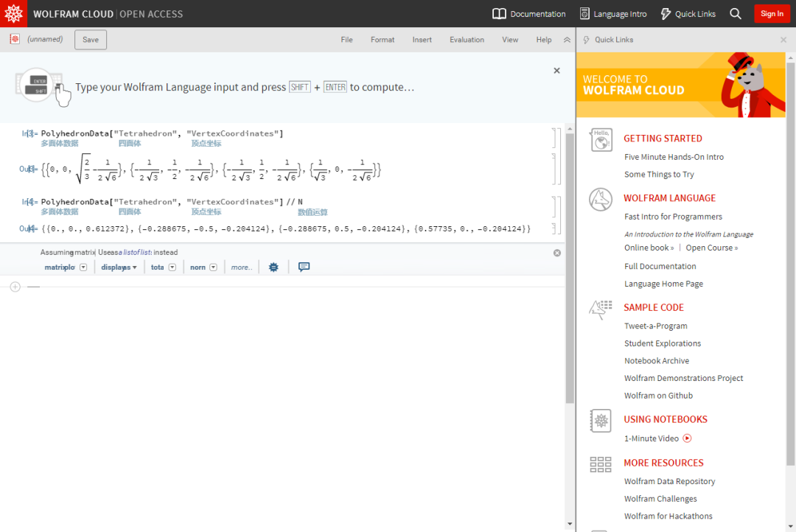796x532 pixels.
Task: Open the Wolfram Language heading
Action: [x=669, y=198]
